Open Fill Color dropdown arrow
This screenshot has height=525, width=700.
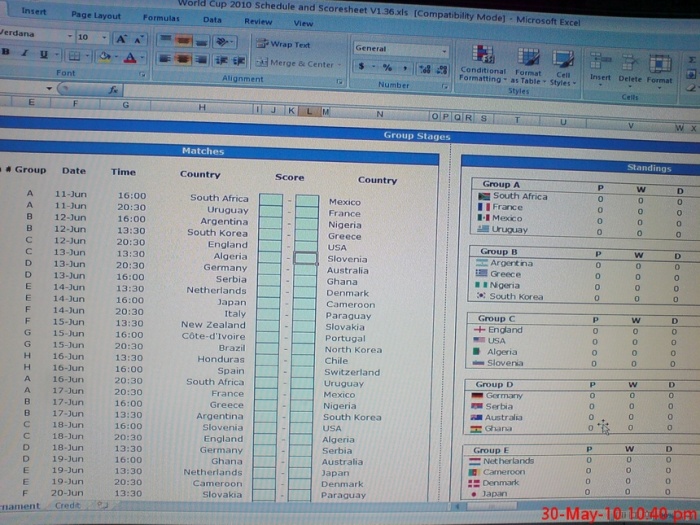(x=116, y=57)
